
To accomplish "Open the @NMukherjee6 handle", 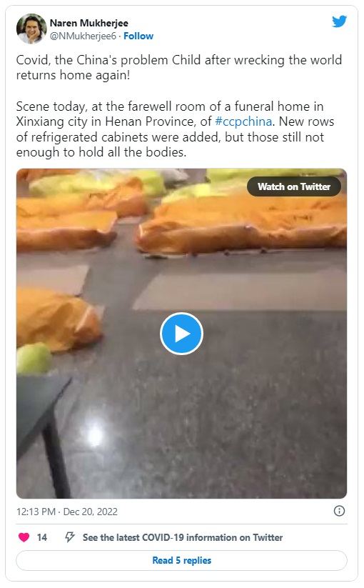I will click(83, 36).
